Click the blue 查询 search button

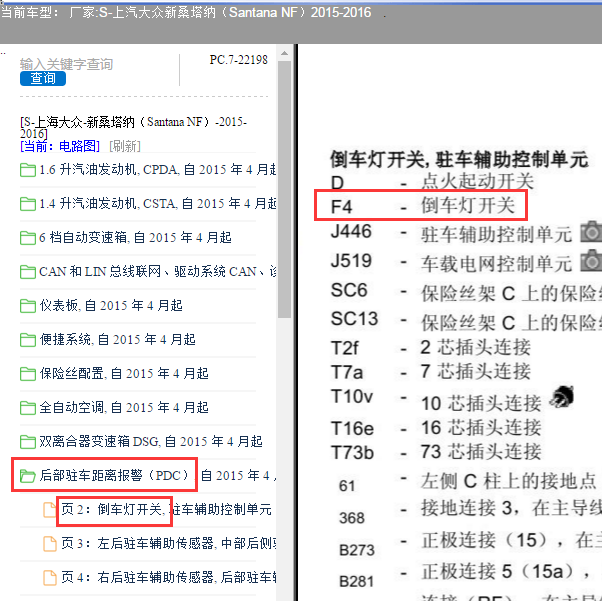click(43, 78)
